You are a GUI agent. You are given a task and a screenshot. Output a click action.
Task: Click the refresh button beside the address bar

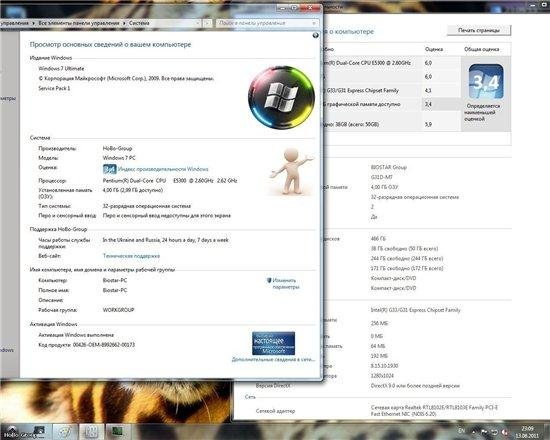pyautogui.click(x=208, y=23)
